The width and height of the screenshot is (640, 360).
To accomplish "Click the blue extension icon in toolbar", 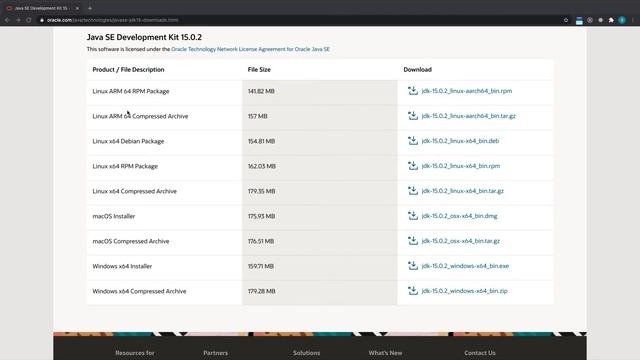I will point(579,20).
